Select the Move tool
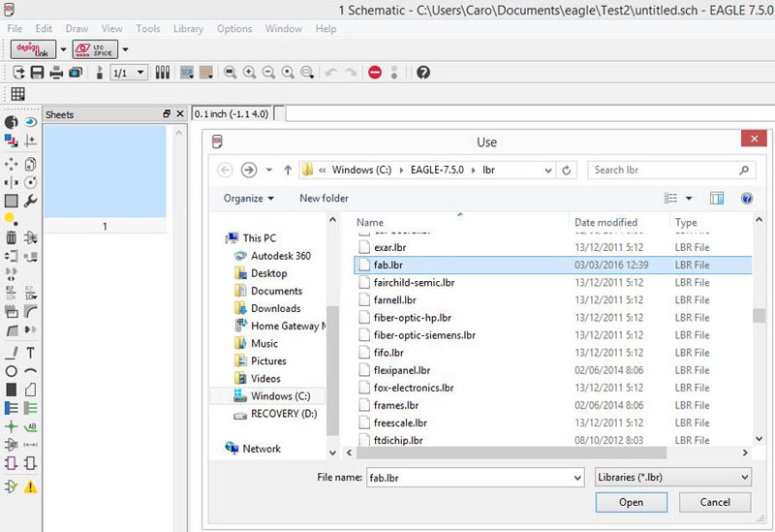775x532 pixels. (x=11, y=164)
